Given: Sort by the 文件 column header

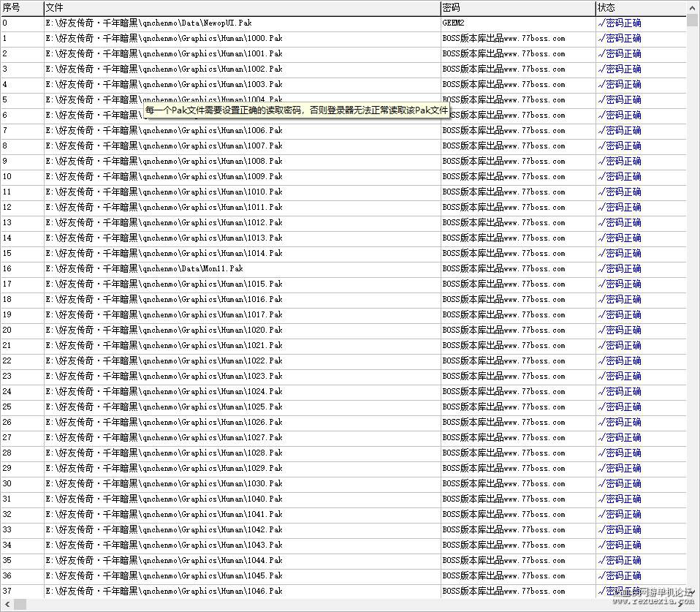Looking at the screenshot, I should 243,7.
